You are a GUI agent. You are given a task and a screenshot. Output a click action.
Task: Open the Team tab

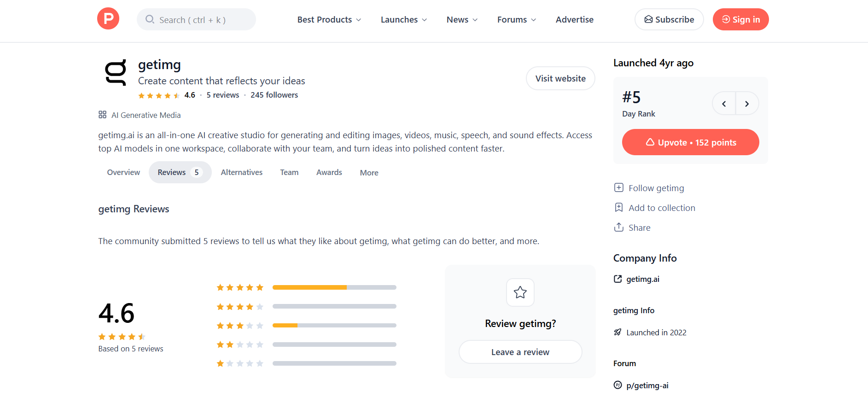pyautogui.click(x=289, y=172)
